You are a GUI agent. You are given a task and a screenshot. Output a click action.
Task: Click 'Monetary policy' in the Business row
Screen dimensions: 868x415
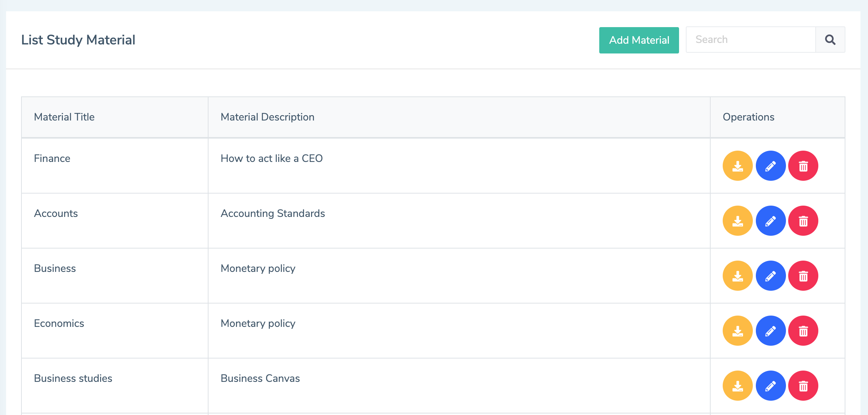pyautogui.click(x=258, y=269)
